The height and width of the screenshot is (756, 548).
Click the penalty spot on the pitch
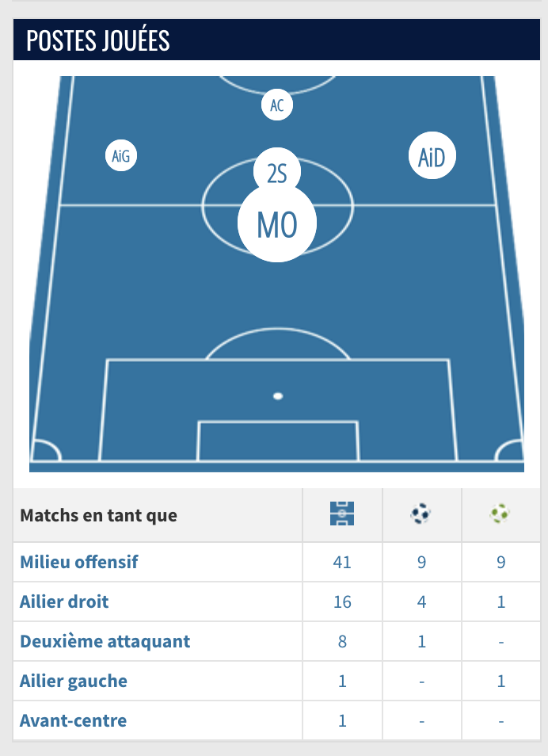point(278,395)
